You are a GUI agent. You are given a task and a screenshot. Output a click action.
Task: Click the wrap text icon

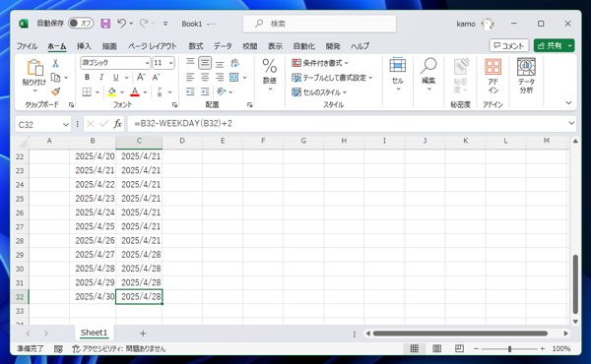coord(234,63)
